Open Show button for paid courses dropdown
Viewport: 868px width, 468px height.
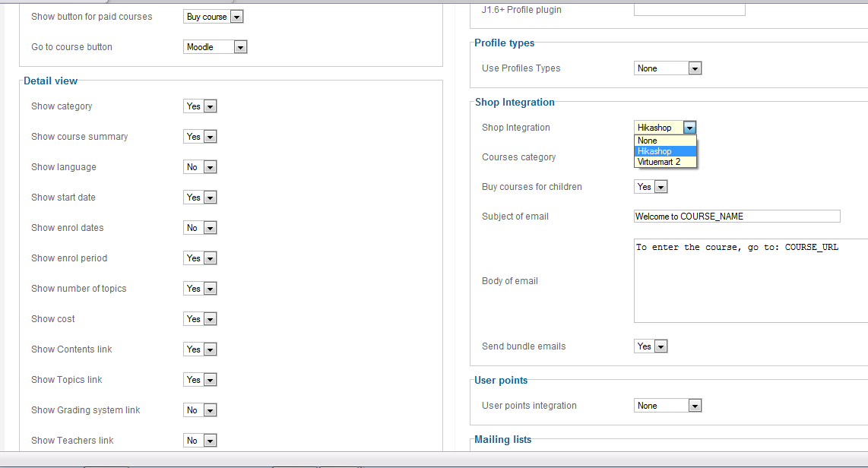tap(214, 17)
